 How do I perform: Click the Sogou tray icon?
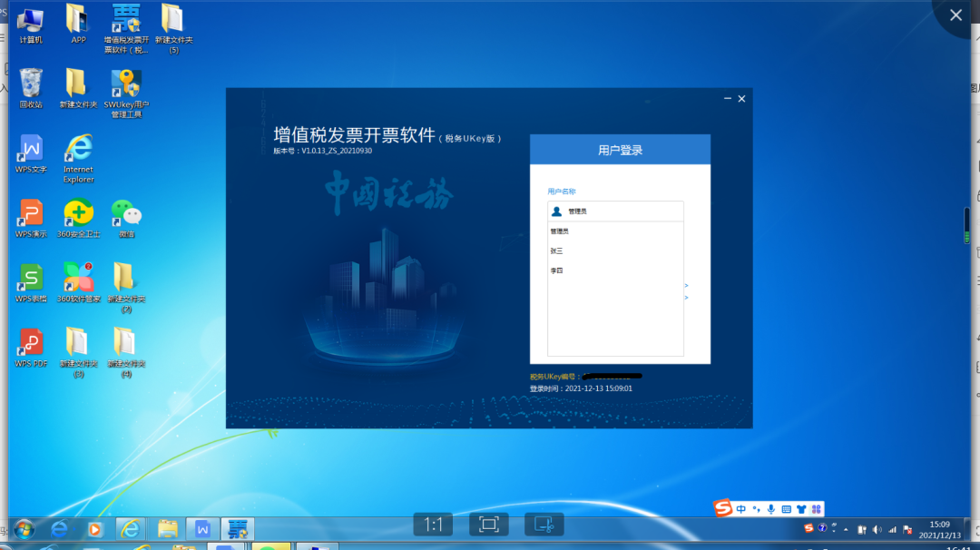tap(808, 529)
